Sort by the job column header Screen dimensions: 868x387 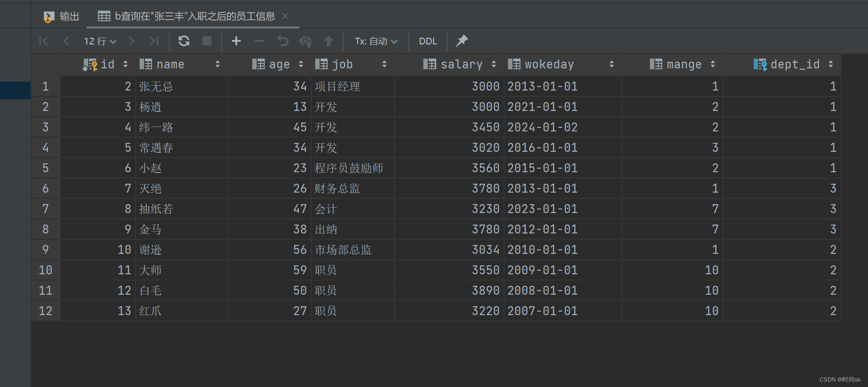click(x=353, y=64)
